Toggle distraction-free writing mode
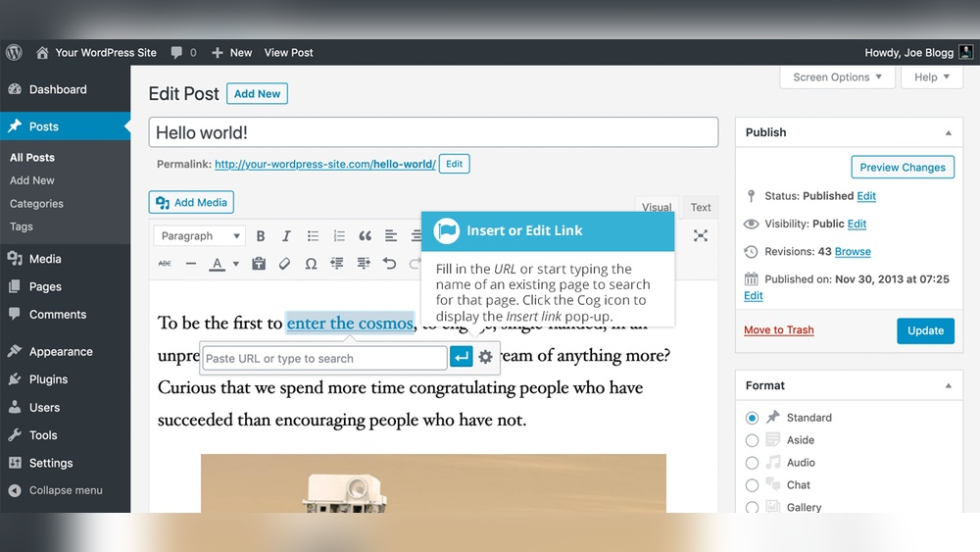The width and height of the screenshot is (980, 552). coord(701,235)
